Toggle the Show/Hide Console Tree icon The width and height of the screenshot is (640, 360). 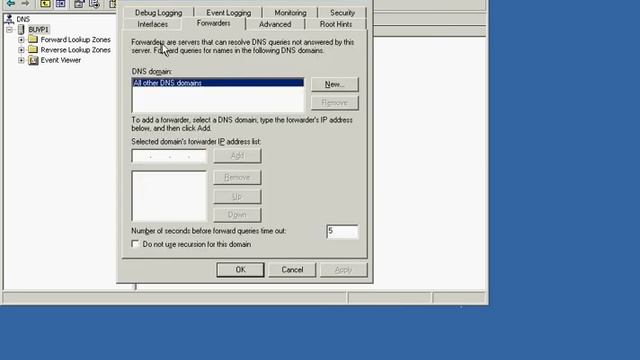tap(60, 4)
